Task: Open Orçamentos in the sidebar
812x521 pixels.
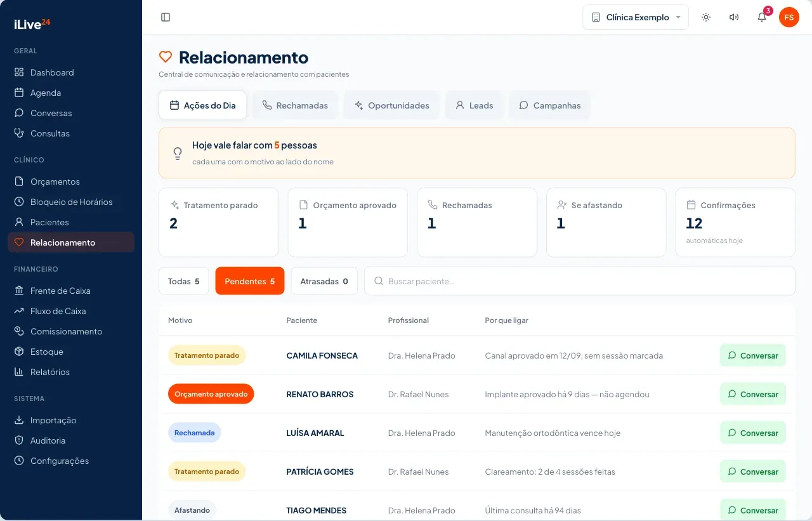Action: pos(71,181)
